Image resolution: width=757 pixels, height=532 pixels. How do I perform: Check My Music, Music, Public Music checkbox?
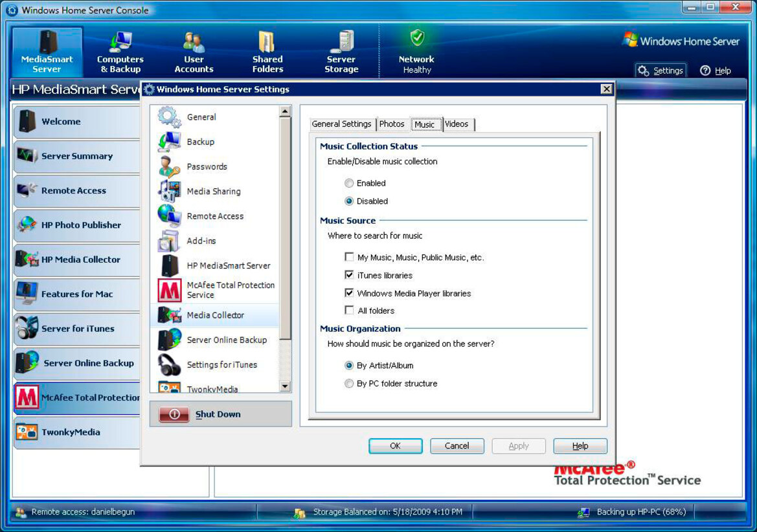coord(349,257)
